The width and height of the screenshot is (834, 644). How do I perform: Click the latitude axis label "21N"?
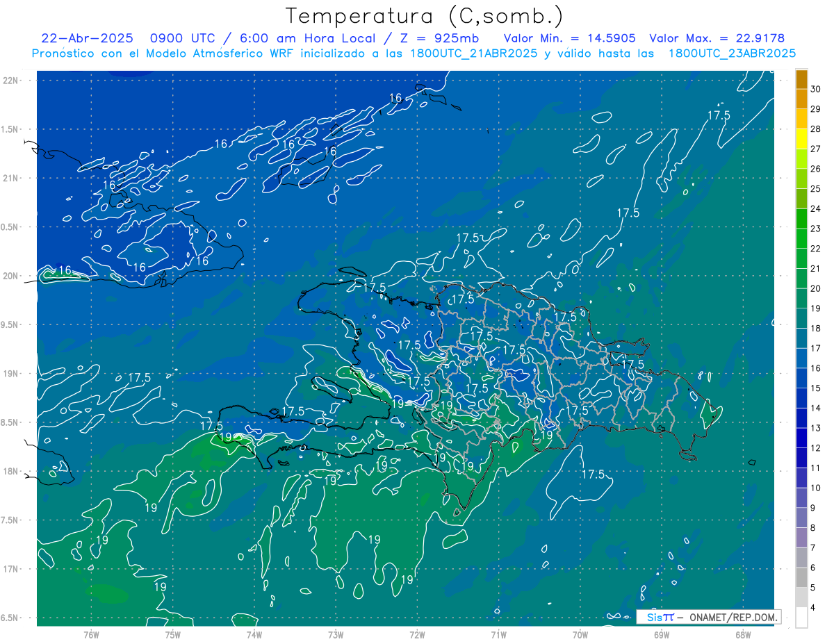click(x=10, y=179)
